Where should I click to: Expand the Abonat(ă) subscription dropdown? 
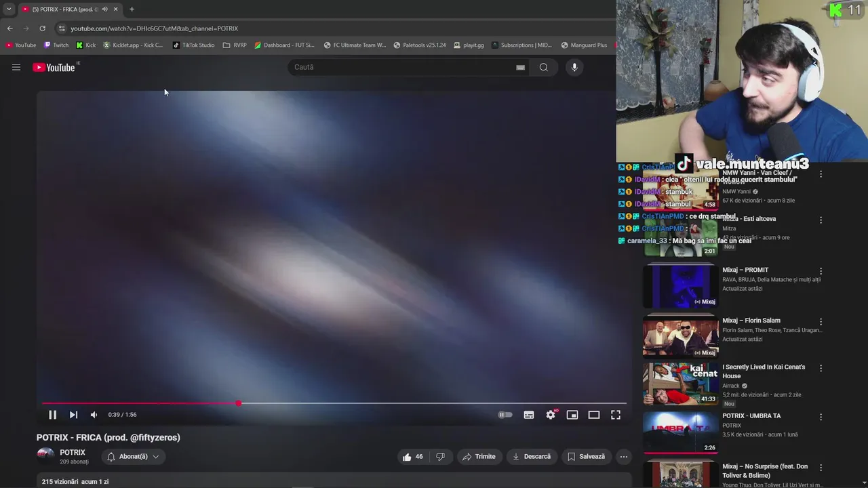(x=133, y=457)
